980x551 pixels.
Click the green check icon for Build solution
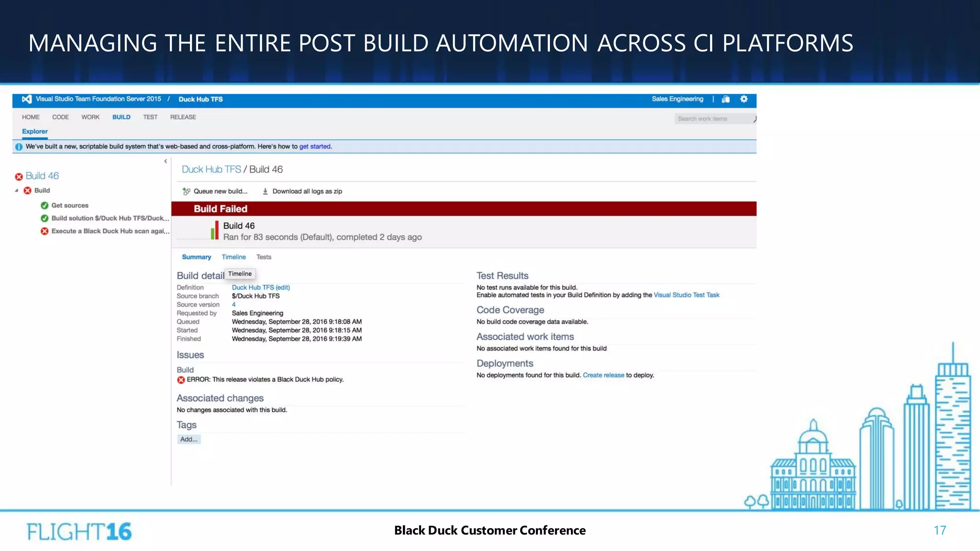pyautogui.click(x=45, y=218)
